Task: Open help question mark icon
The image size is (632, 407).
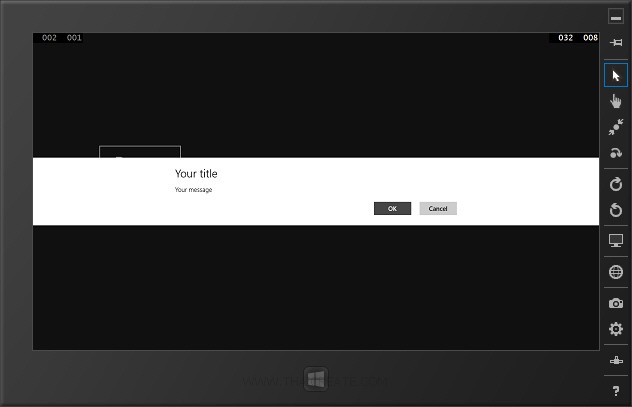Action: coord(615,391)
